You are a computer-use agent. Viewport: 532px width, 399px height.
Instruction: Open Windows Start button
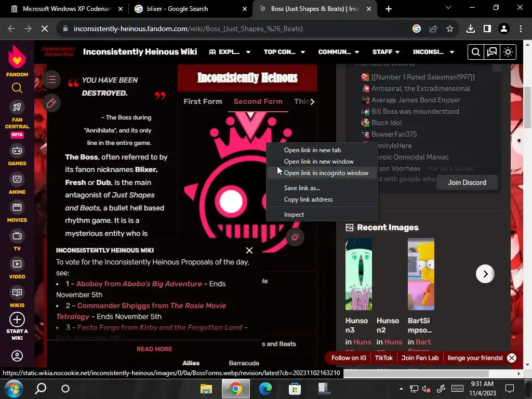13,389
